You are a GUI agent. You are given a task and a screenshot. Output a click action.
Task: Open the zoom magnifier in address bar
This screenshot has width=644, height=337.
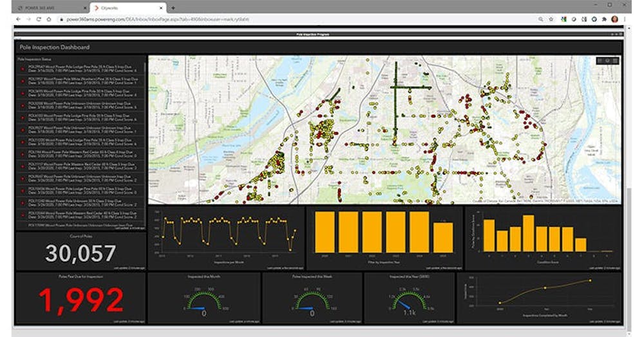[541, 19]
